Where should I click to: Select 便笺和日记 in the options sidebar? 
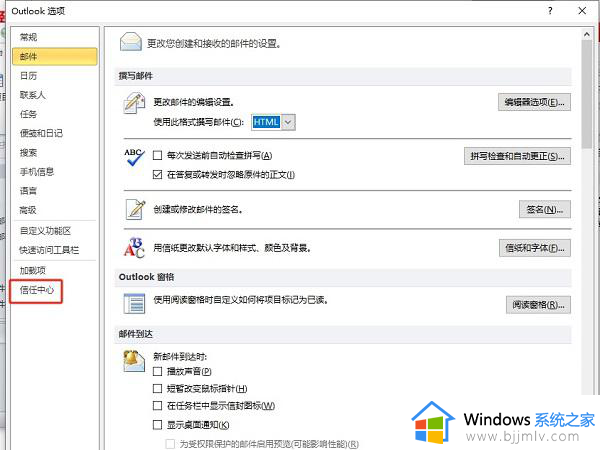point(55,133)
